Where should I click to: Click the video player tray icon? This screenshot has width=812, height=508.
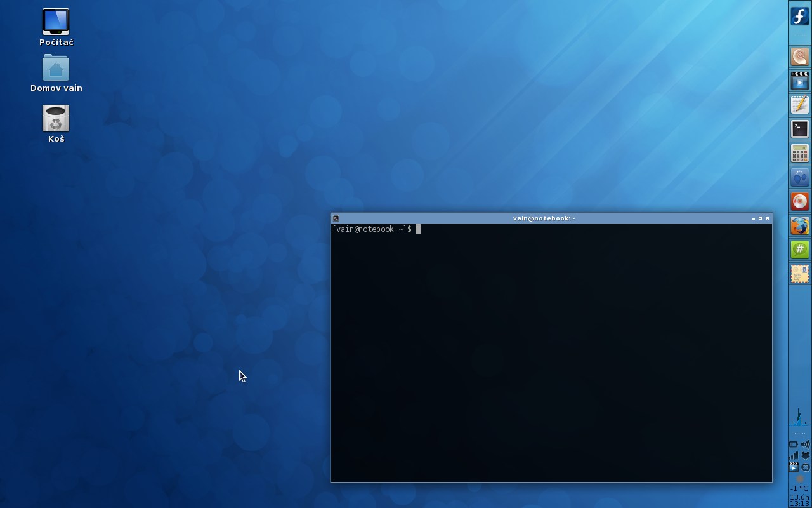(794, 467)
